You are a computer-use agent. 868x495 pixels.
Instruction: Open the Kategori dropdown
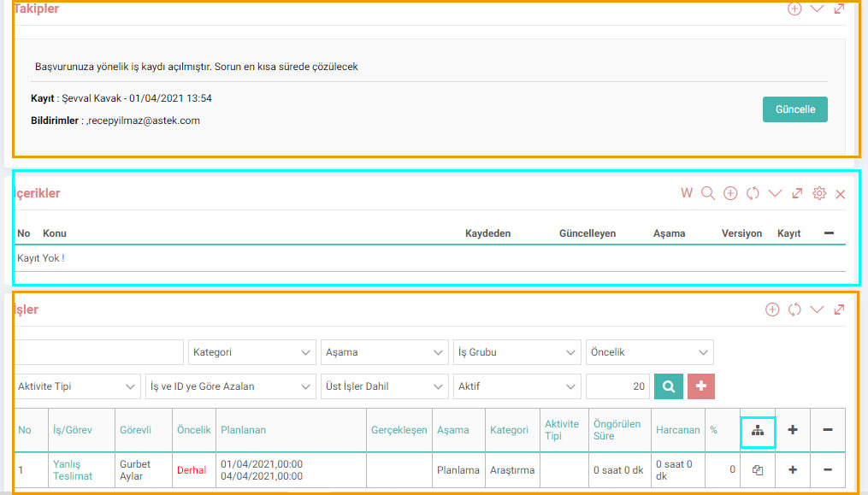tap(252, 352)
